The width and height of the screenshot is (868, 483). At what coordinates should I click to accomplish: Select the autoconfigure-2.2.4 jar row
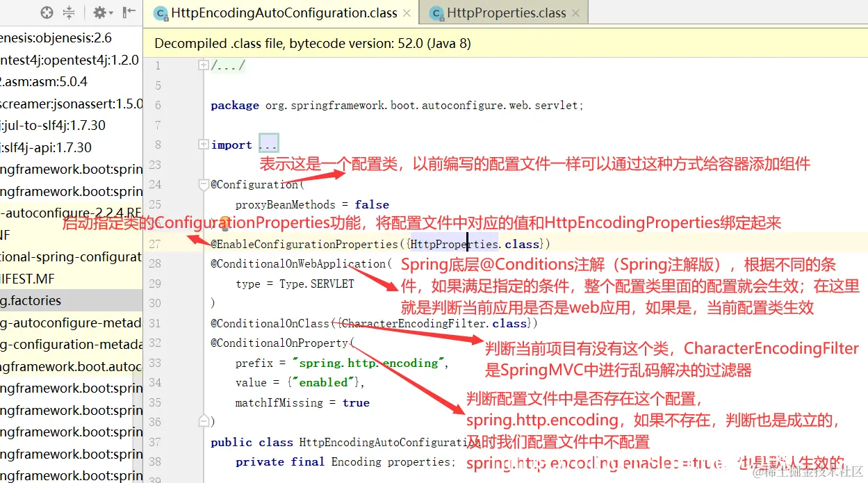pos(69,213)
